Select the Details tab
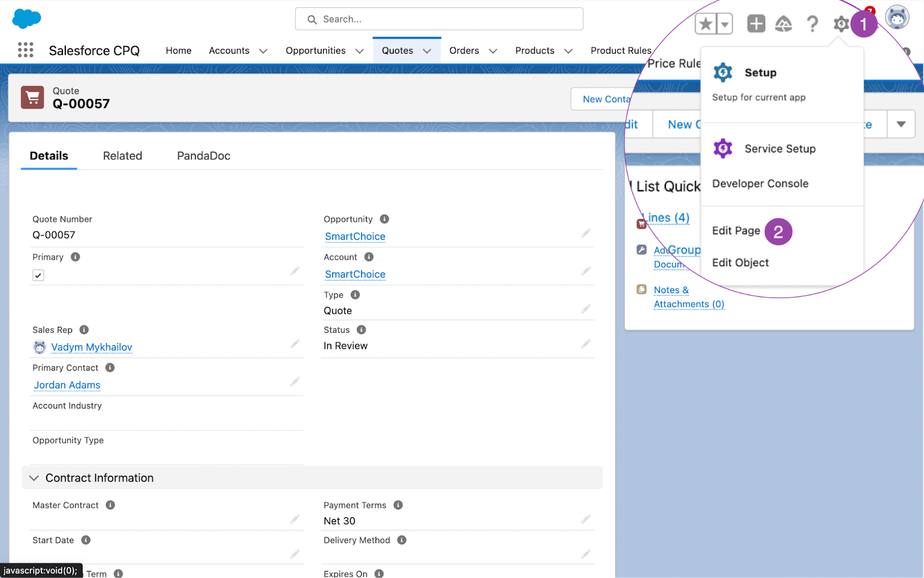This screenshot has height=578, width=924. coord(49,156)
